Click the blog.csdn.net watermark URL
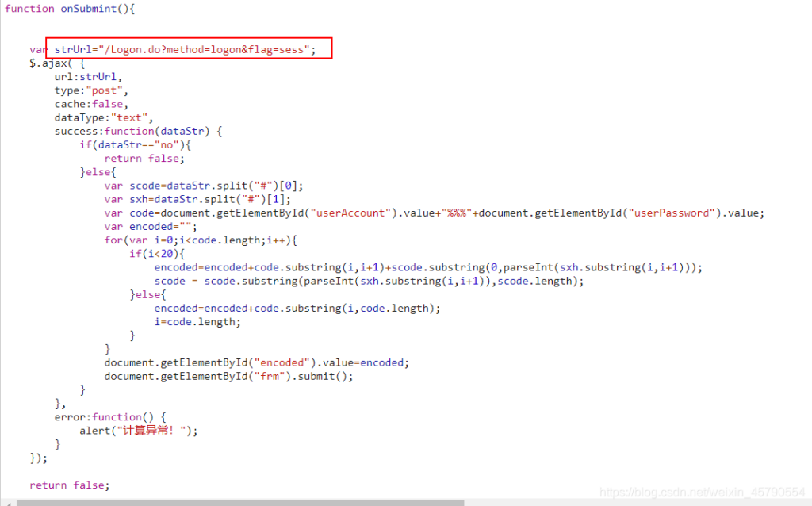812x506 pixels. 702,493
